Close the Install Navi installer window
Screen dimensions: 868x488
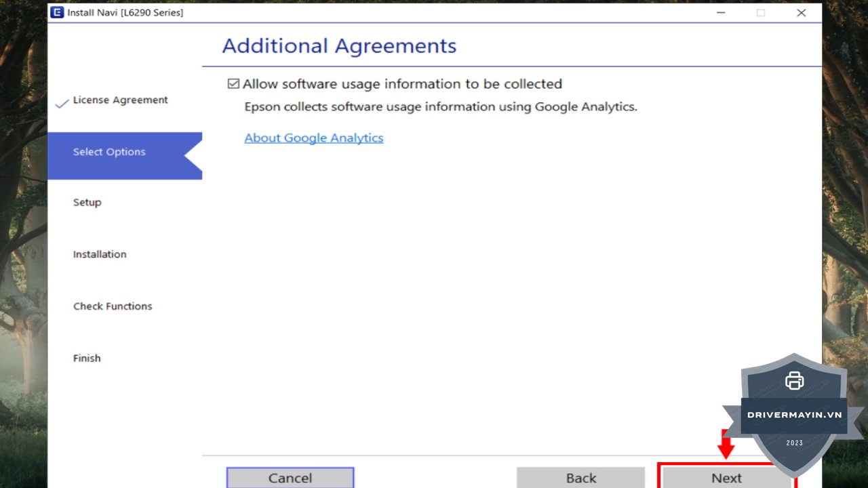click(x=801, y=13)
